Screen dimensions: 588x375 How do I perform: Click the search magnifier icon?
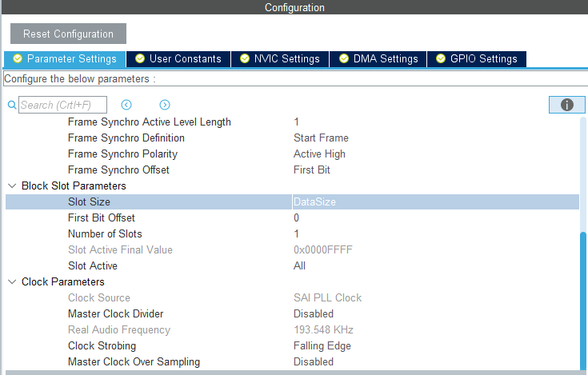(12, 105)
